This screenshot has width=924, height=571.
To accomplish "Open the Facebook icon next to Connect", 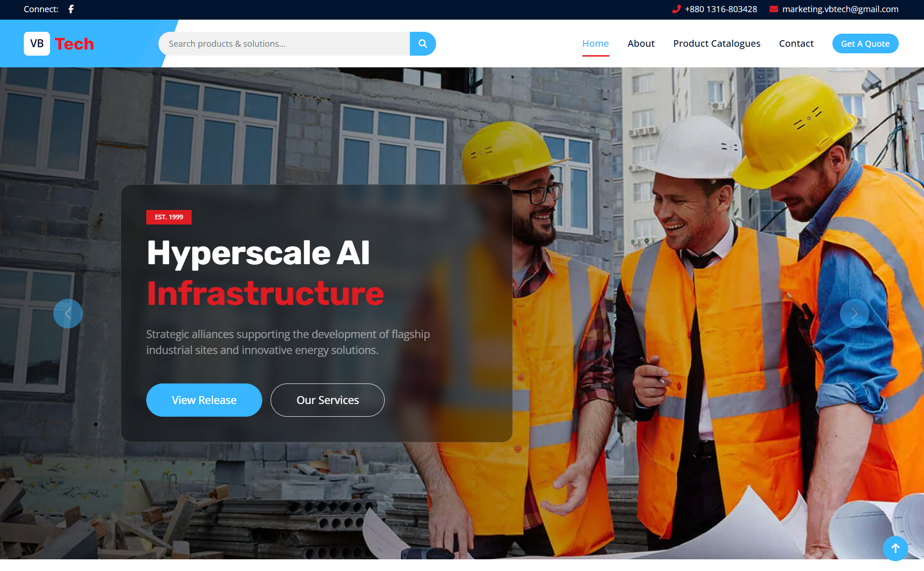I will click(x=71, y=9).
